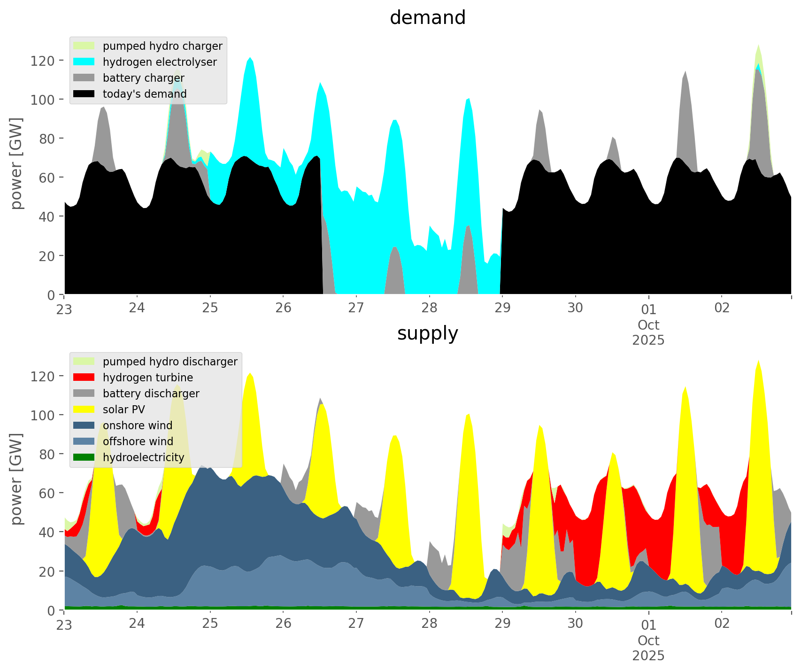Click the supply chart title
801x672 pixels.
tap(427, 333)
